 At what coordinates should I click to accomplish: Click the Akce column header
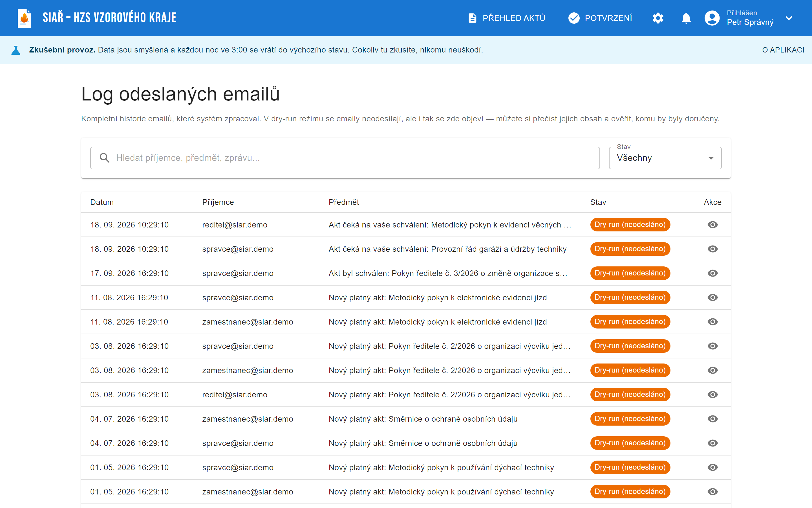[x=713, y=202]
